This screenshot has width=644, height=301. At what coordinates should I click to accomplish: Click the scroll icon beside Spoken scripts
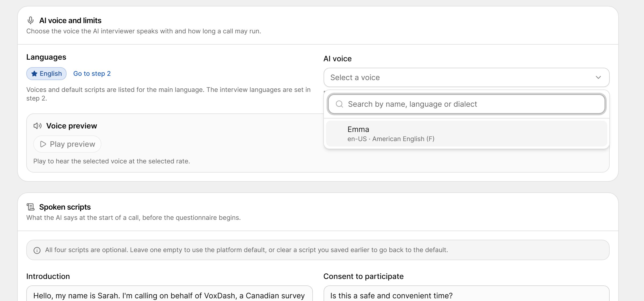tap(31, 207)
